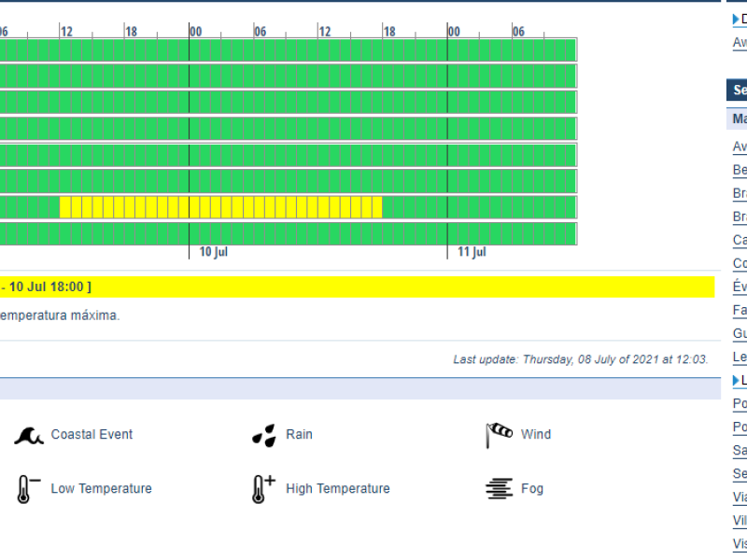Open the 'Le' district link in sidebar

(740, 357)
